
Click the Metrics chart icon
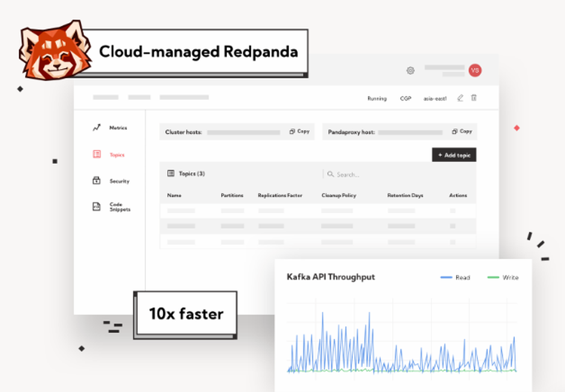[97, 128]
